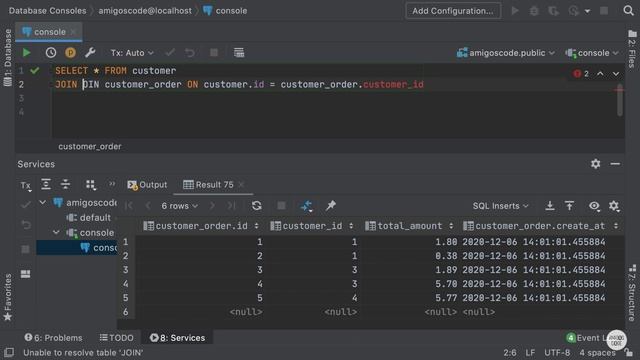Open the TODO tool window

(x=117, y=338)
